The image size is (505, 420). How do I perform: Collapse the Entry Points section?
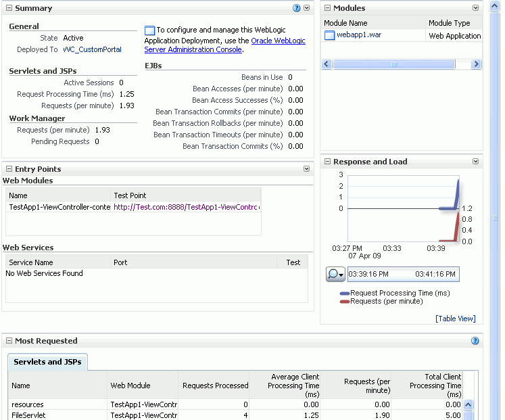click(x=9, y=169)
